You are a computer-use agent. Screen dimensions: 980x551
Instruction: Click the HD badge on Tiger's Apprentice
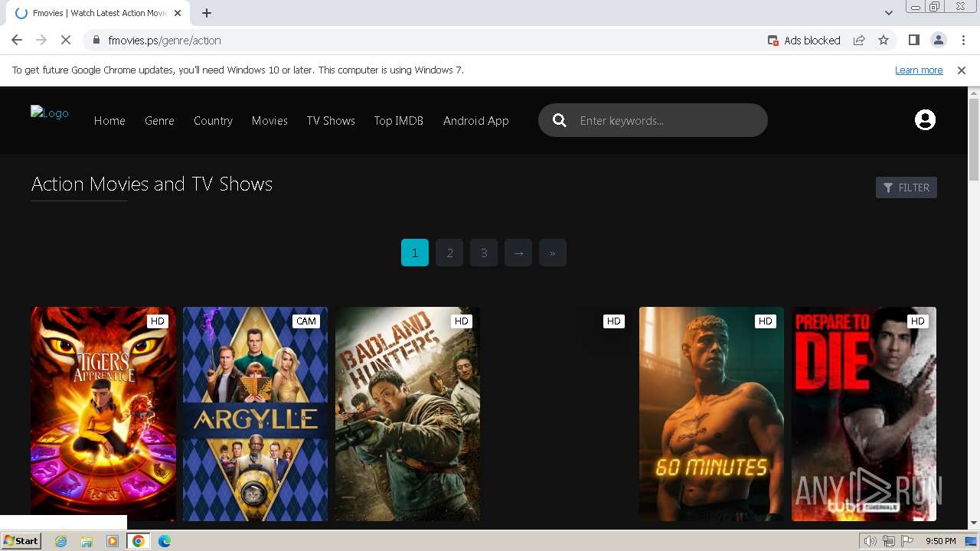click(158, 321)
